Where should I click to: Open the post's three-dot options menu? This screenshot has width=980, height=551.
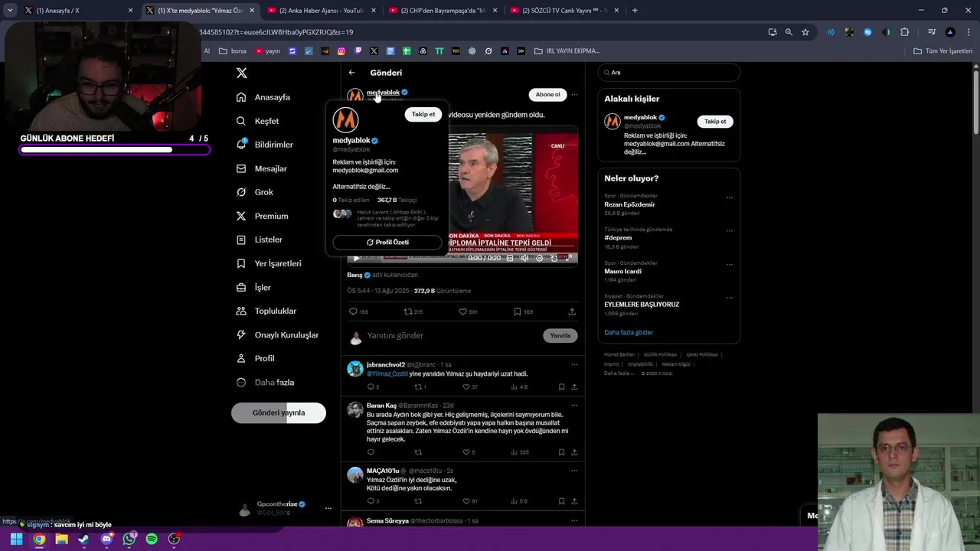tap(574, 95)
